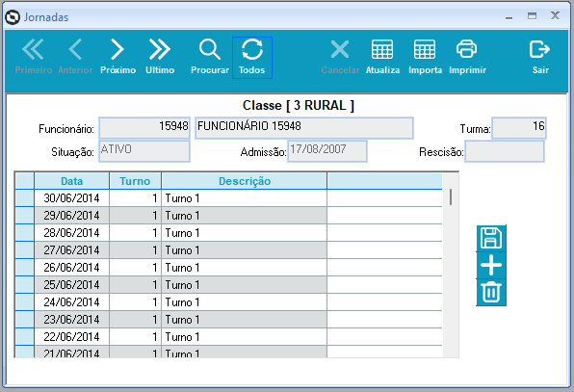Image resolution: width=574 pixels, height=392 pixels.
Task: Select the row dated 23/06/2014
Action: (x=228, y=320)
